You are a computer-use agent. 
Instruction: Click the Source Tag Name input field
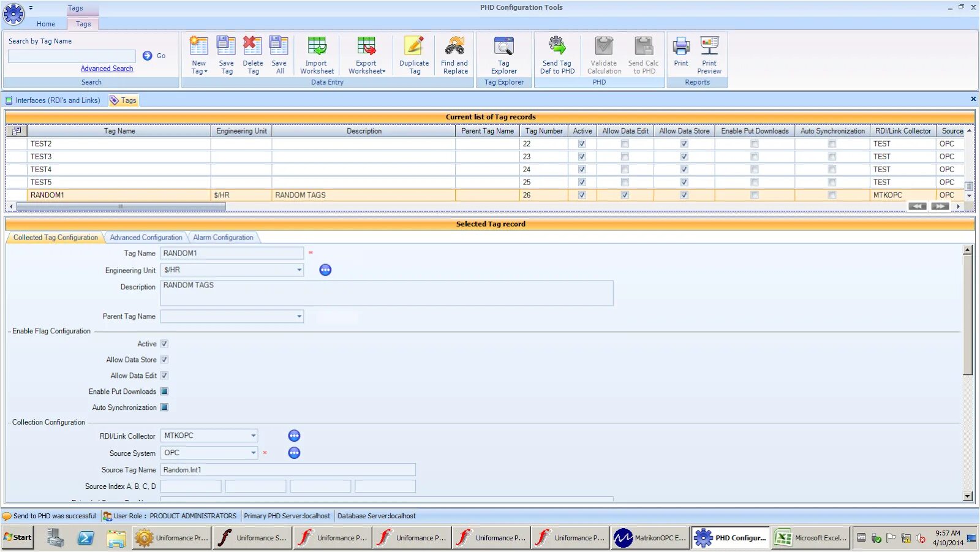pos(288,470)
